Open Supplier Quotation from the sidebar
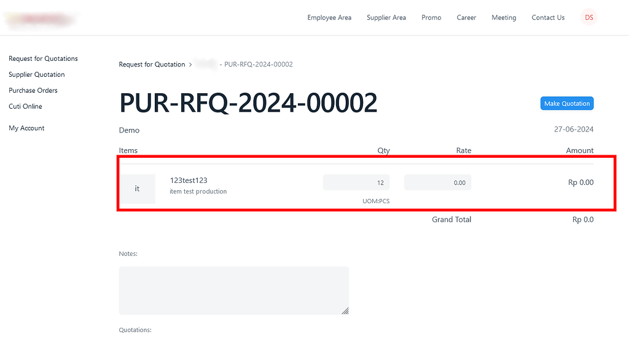 pos(37,74)
